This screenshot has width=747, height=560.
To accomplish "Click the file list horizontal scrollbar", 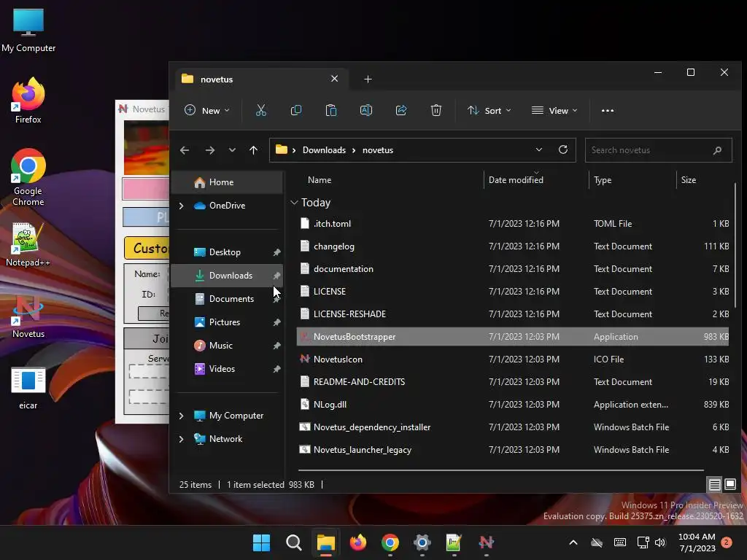I will click(x=501, y=470).
